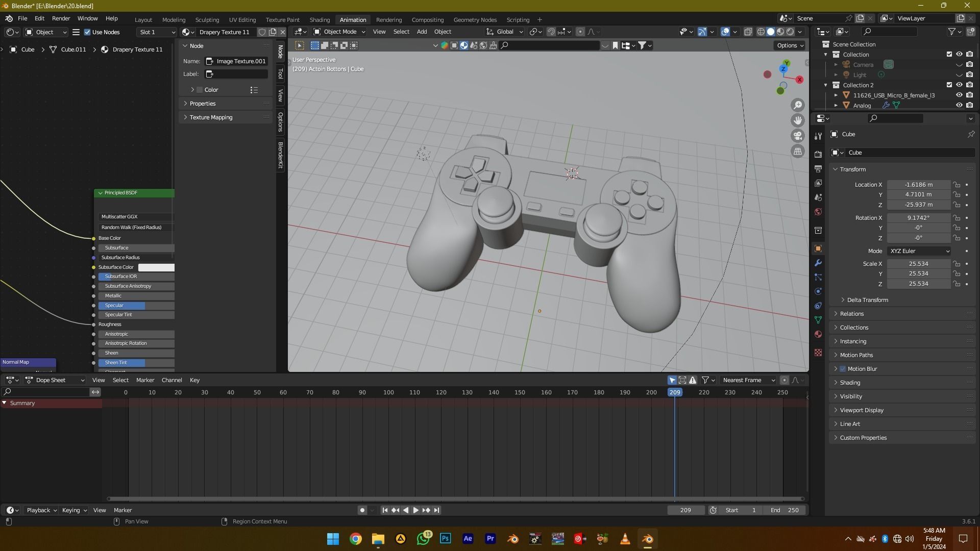Open the Output properties tab
This screenshot has width=980, height=551.
[818, 169]
